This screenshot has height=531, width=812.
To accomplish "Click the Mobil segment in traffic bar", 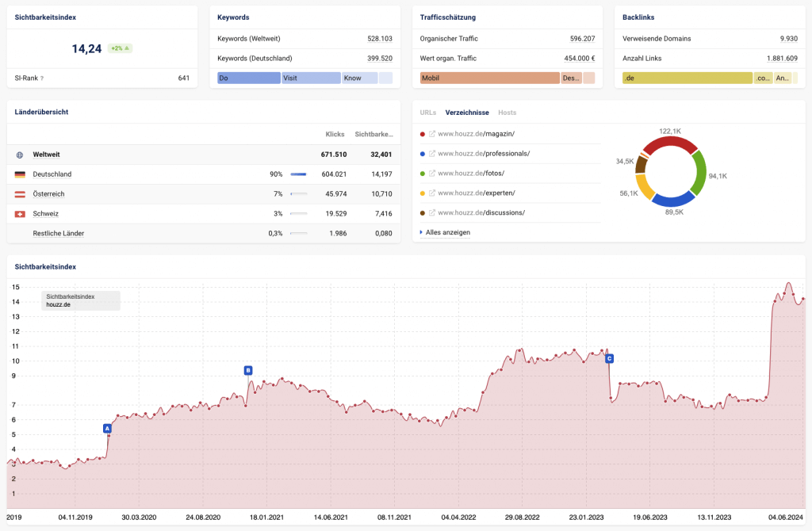I will (490, 78).
